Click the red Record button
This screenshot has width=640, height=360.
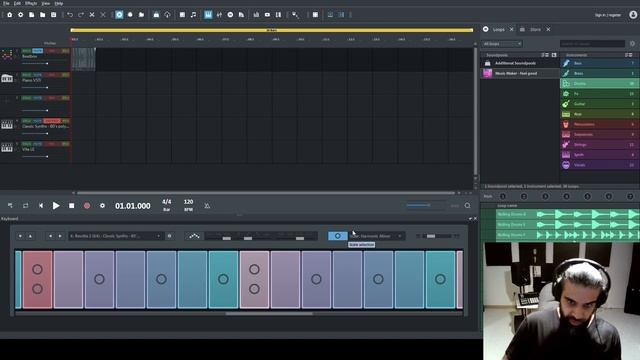pyautogui.click(x=87, y=206)
